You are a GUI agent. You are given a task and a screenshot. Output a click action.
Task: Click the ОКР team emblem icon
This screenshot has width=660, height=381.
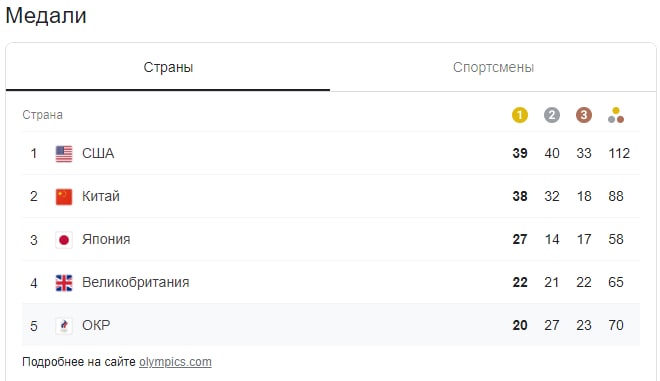(x=64, y=325)
